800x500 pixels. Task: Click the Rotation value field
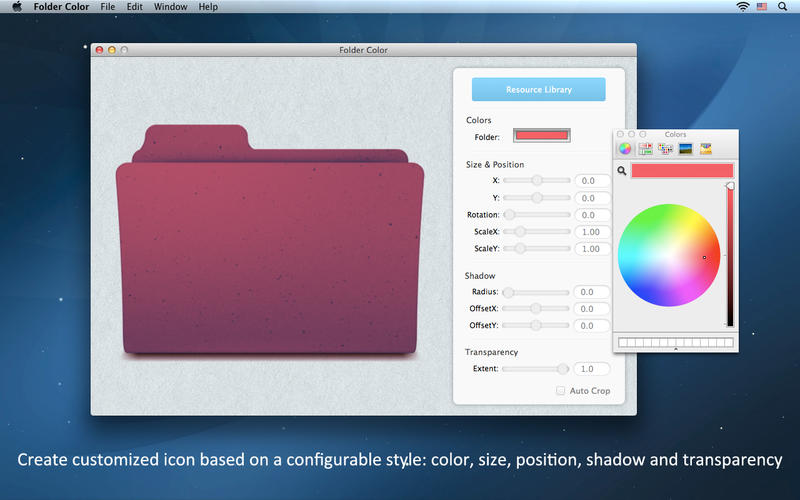pyautogui.click(x=592, y=215)
